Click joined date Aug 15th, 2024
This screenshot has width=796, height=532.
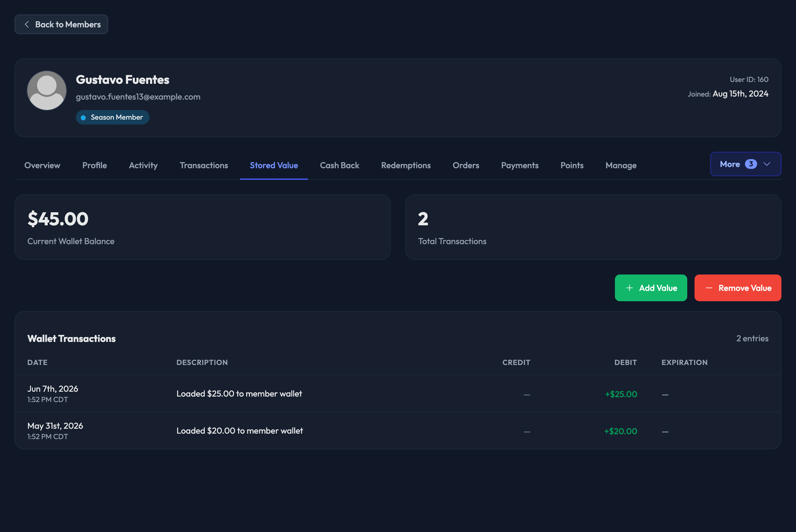[x=740, y=94]
